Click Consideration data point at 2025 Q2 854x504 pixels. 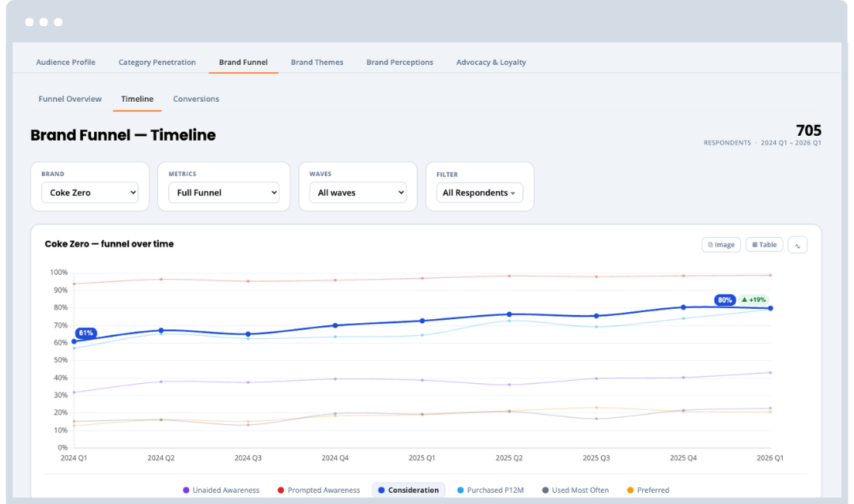coord(509,314)
